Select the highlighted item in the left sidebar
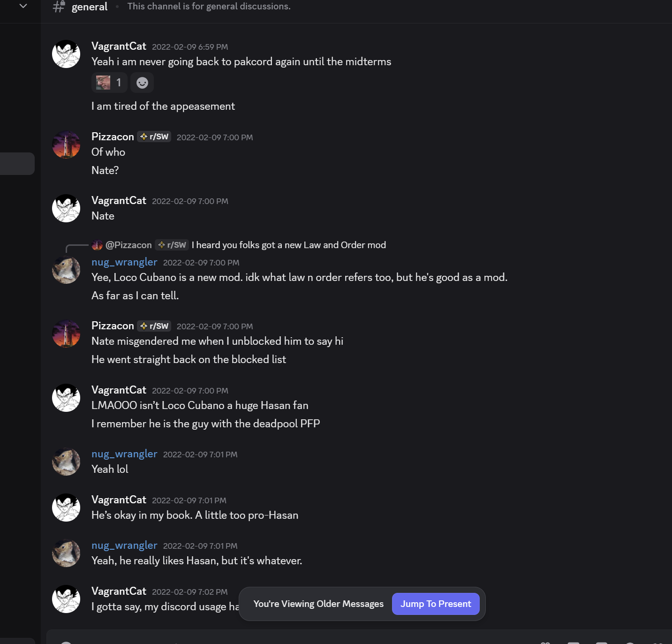This screenshot has width=672, height=644. point(17,164)
